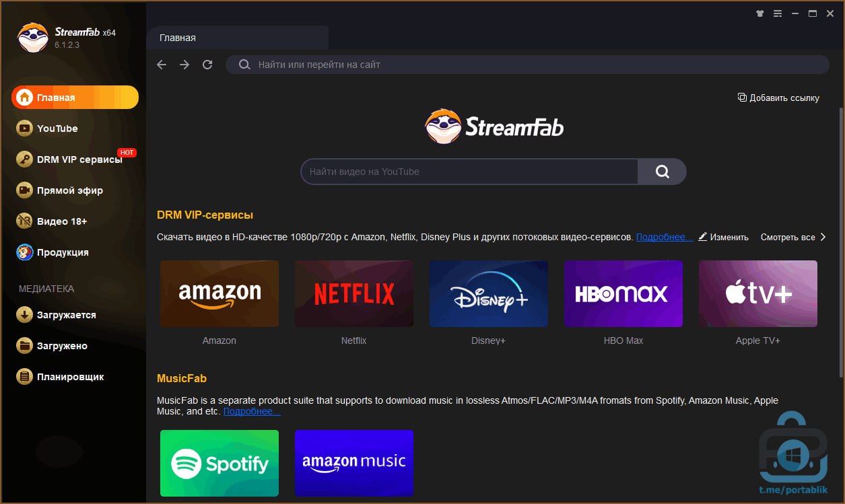The height and width of the screenshot is (504, 845).
Task: Open the Планировщик scheduler
Action: 70,377
